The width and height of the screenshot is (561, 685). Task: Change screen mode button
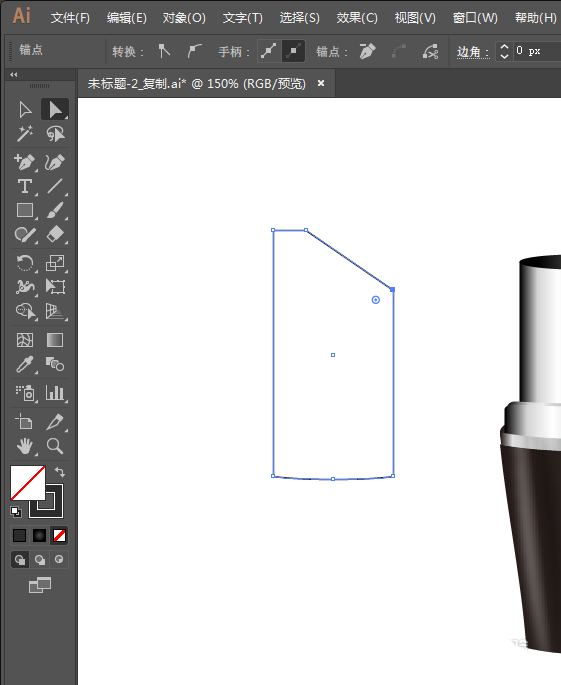click(x=40, y=585)
